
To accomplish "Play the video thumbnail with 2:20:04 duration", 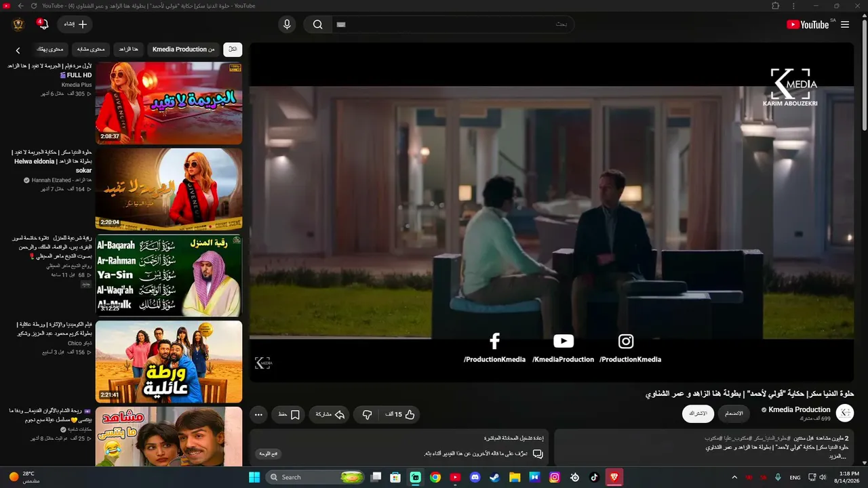I will pos(169,189).
